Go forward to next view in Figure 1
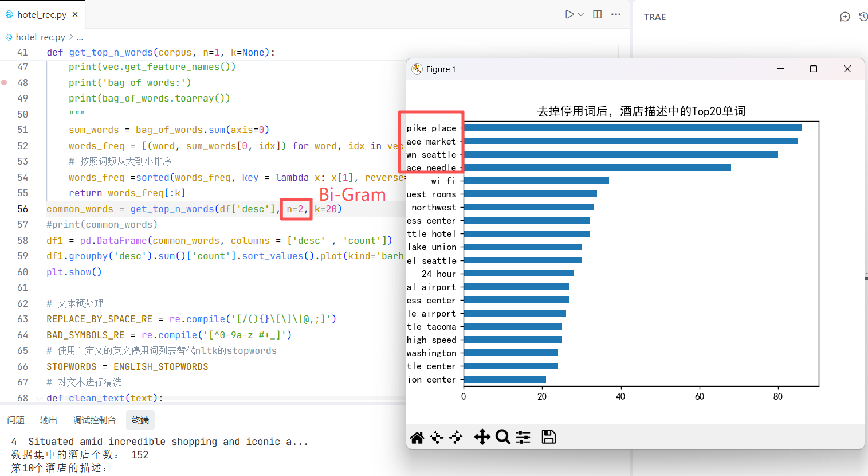The height and width of the screenshot is (476, 868). [456, 438]
